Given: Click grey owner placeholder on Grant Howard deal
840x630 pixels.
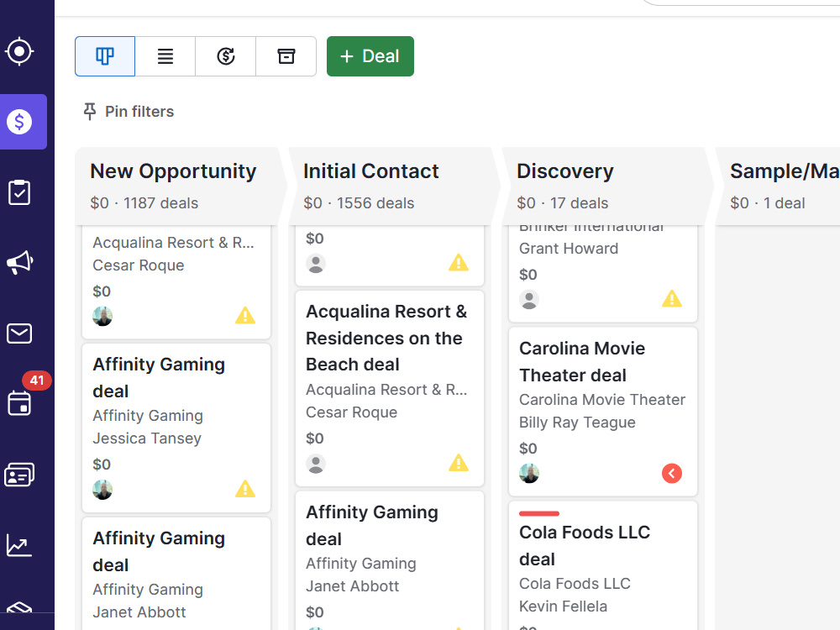Looking at the screenshot, I should 529,300.
